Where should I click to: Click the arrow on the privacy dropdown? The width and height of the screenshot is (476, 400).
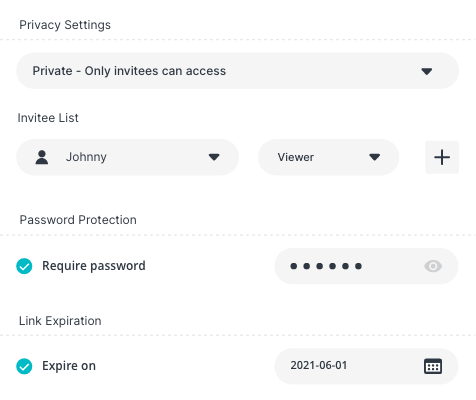coord(426,71)
